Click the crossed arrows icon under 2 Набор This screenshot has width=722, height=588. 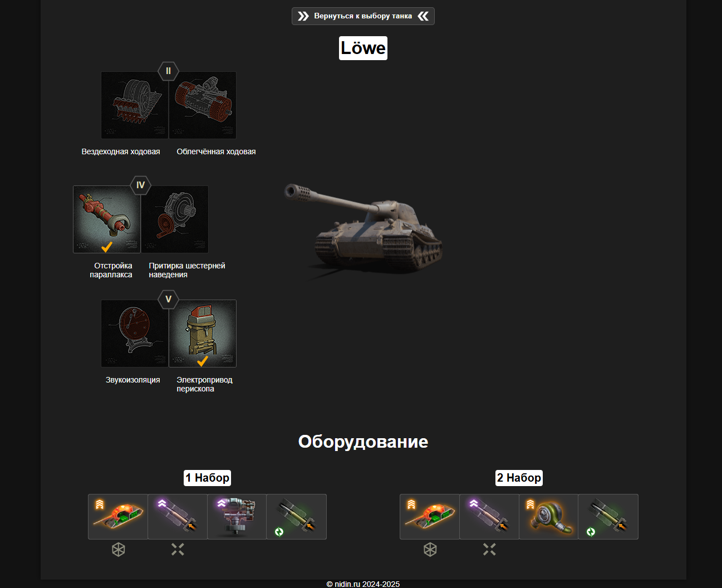click(x=489, y=550)
